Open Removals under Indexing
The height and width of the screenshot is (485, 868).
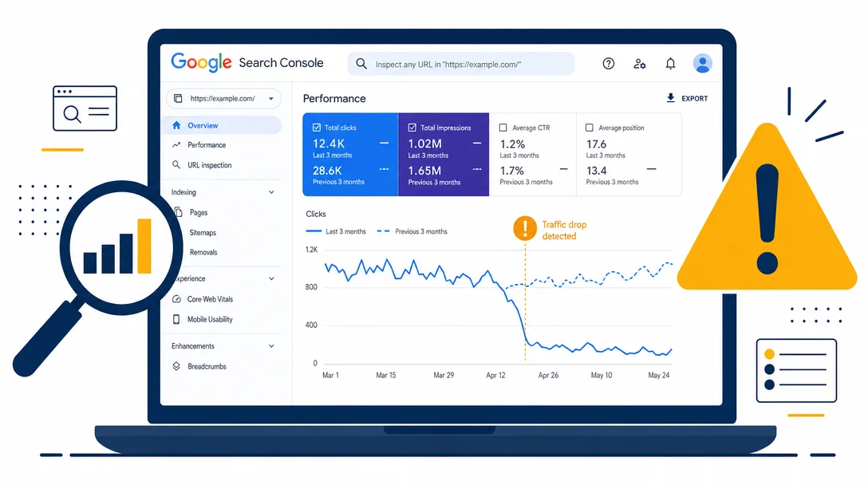[203, 252]
